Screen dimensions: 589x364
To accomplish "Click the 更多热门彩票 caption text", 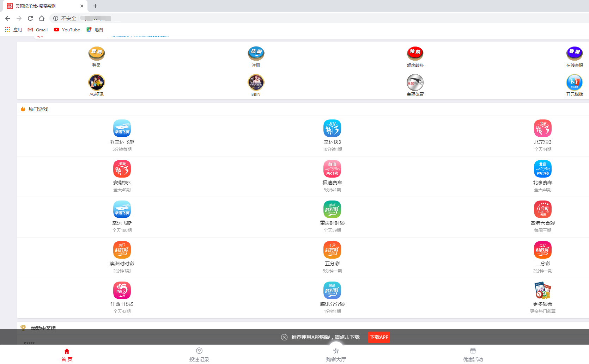I will coord(543,311).
